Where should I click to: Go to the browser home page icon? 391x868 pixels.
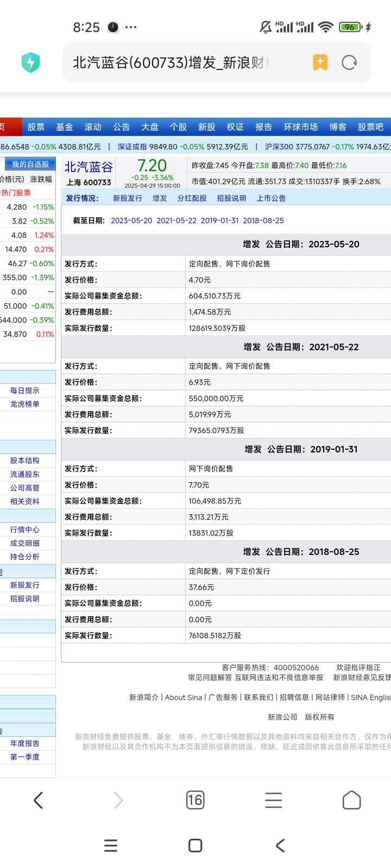(351, 800)
